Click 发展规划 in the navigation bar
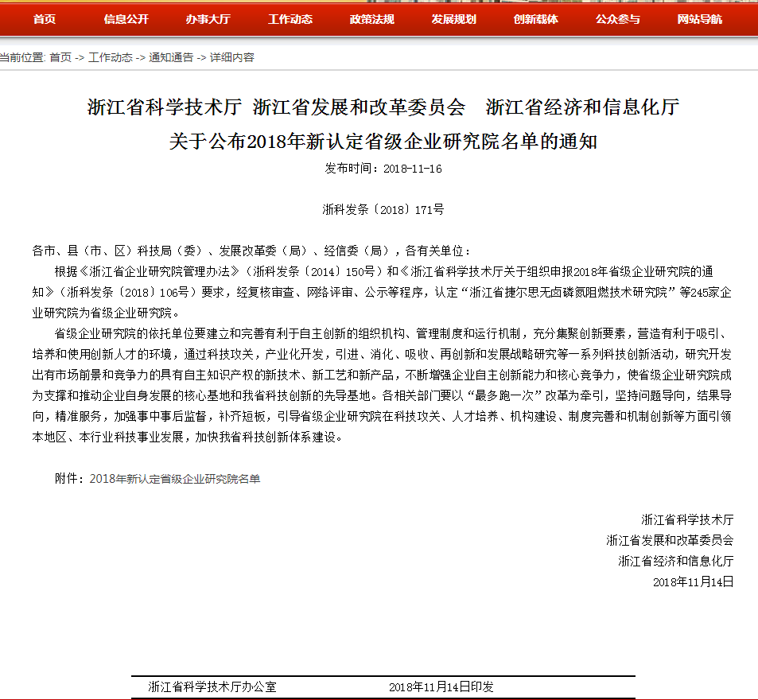Image resolution: width=758 pixels, height=700 pixels. 453,19
